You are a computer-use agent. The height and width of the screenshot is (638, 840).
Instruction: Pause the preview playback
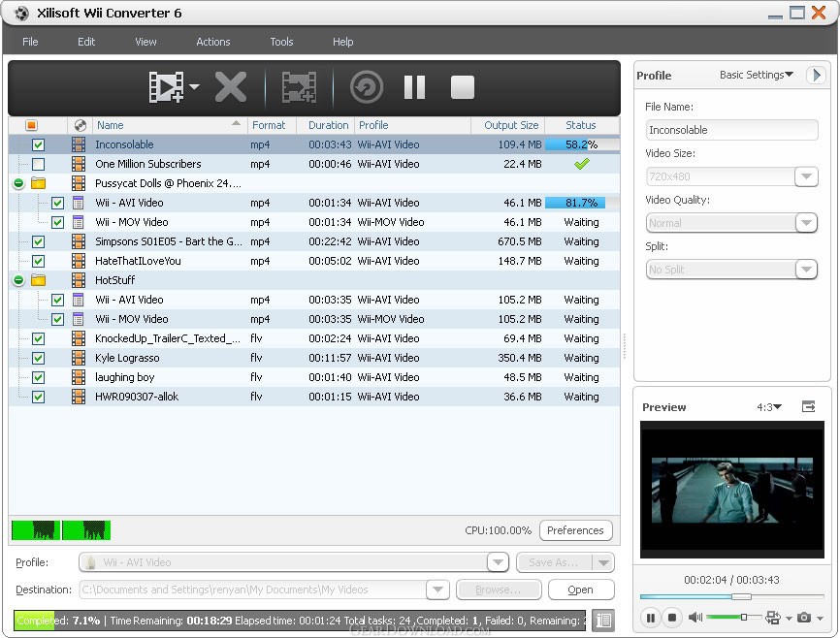[x=650, y=618]
